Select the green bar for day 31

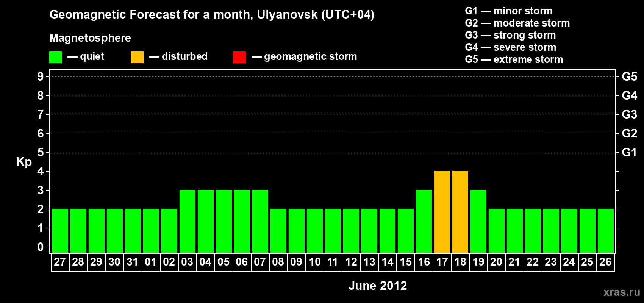coord(133,231)
